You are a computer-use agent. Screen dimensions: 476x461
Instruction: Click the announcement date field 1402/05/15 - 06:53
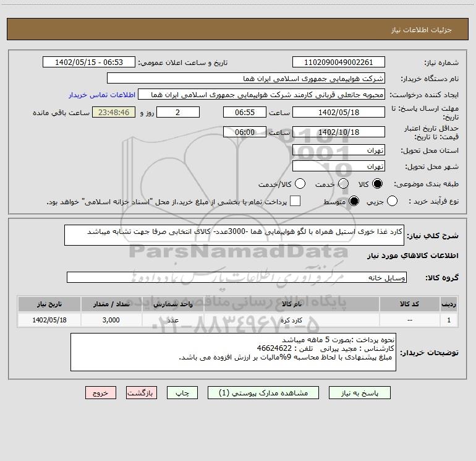coord(89,62)
